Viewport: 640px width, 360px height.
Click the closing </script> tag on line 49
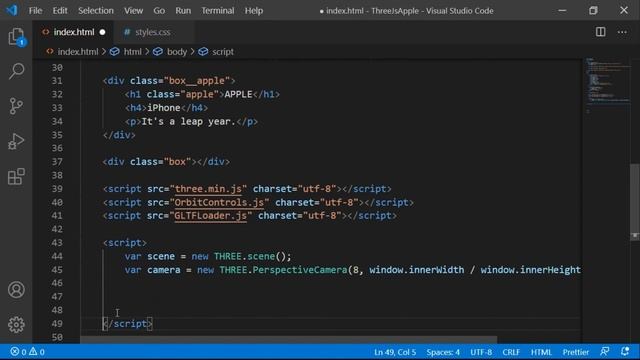(127, 324)
